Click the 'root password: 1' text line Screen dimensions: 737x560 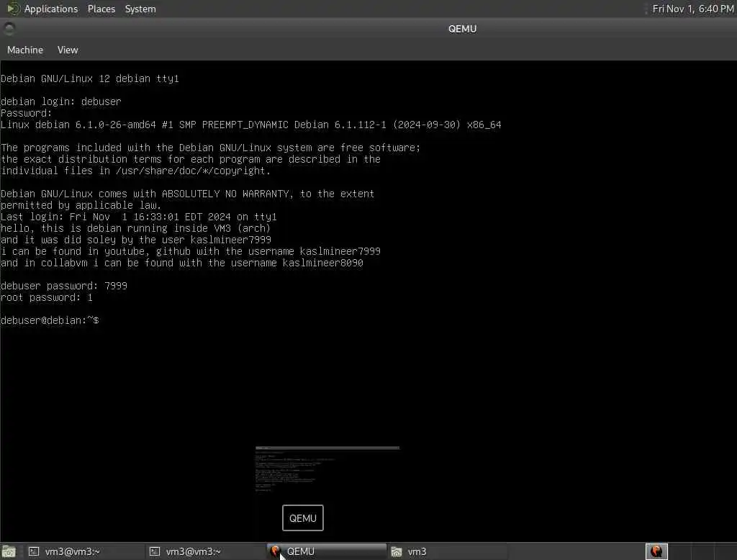(x=47, y=297)
